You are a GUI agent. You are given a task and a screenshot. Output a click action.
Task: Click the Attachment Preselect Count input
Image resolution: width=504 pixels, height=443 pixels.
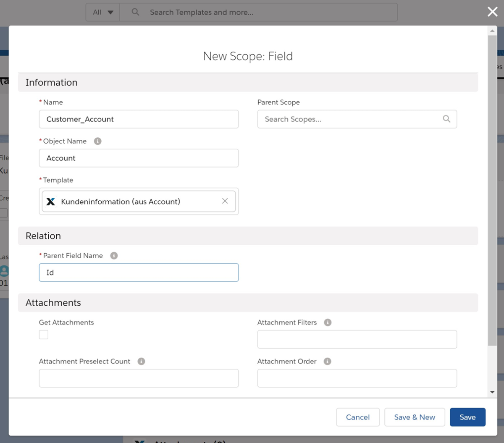(139, 378)
